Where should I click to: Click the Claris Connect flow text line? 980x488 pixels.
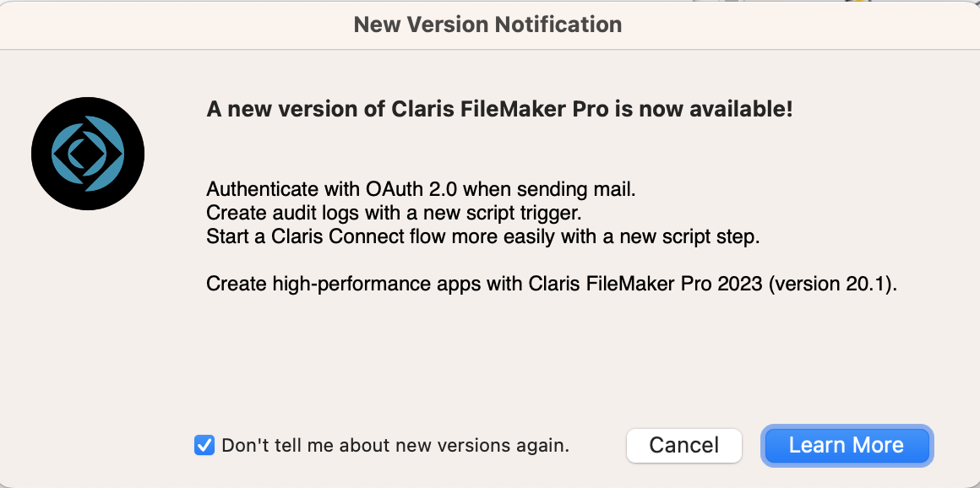point(483,236)
